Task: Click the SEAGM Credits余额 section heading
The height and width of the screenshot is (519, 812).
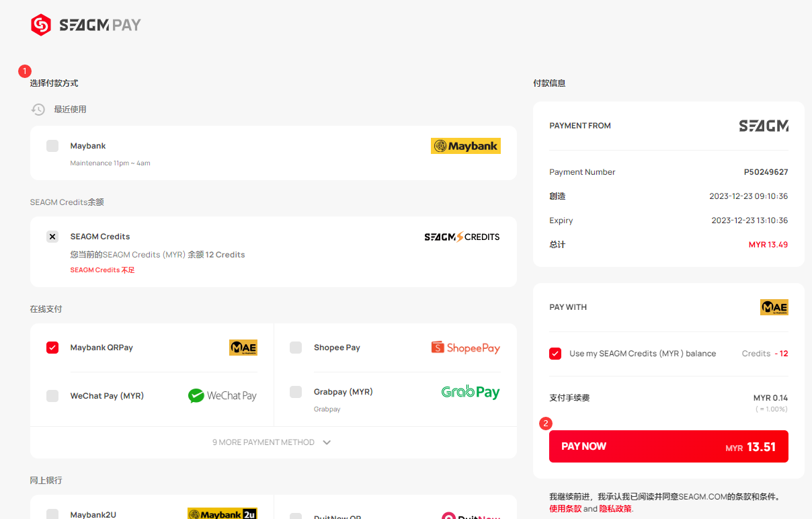Action: click(67, 202)
